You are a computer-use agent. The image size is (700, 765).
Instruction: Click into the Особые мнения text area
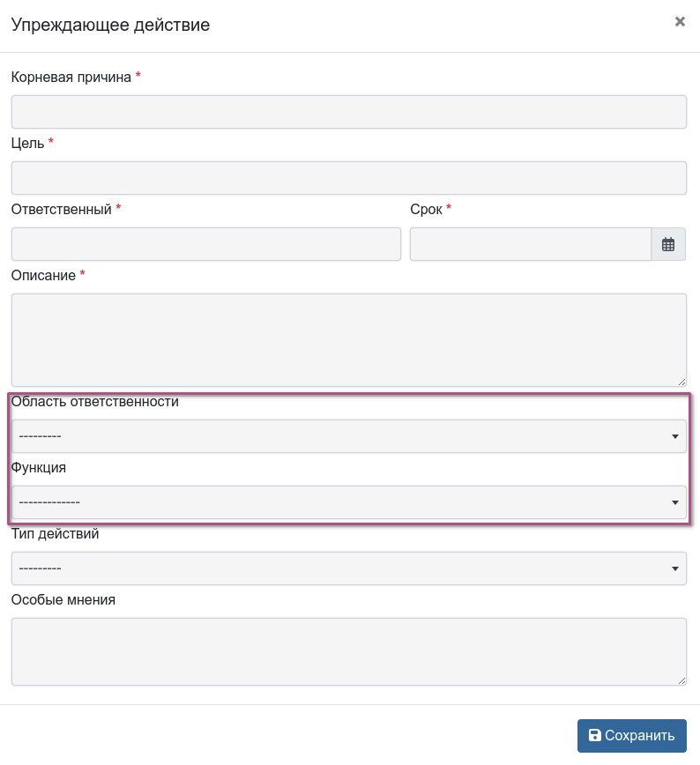click(x=348, y=651)
